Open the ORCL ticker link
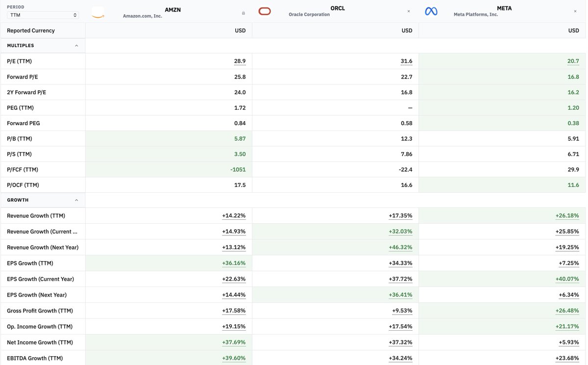Image resolution: width=588 pixels, height=365 pixels. pyautogui.click(x=338, y=8)
